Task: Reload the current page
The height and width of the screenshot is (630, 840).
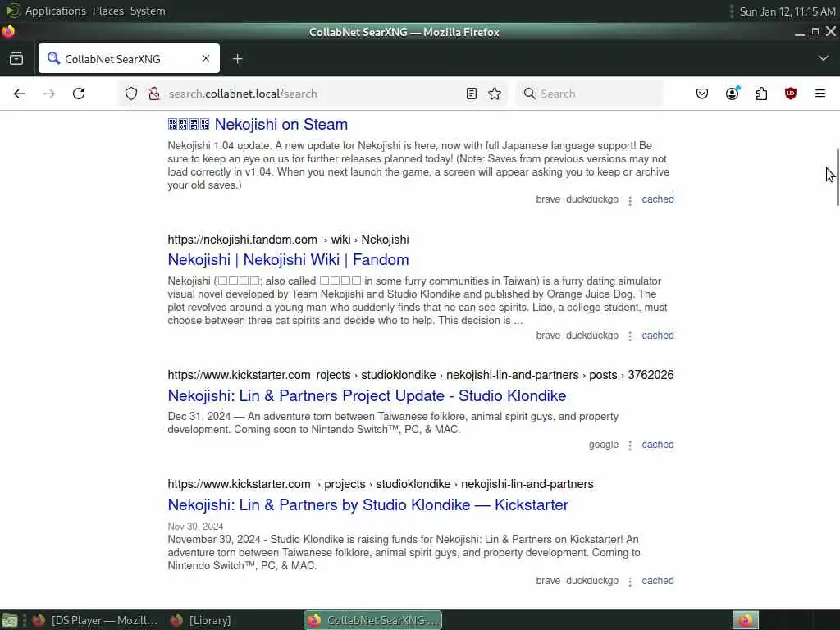Action: [79, 94]
